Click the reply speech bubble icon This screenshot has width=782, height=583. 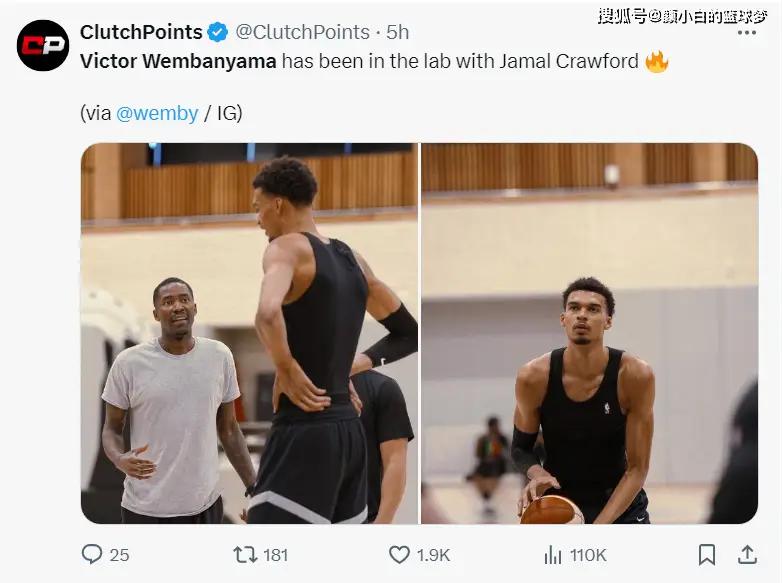click(x=92, y=554)
